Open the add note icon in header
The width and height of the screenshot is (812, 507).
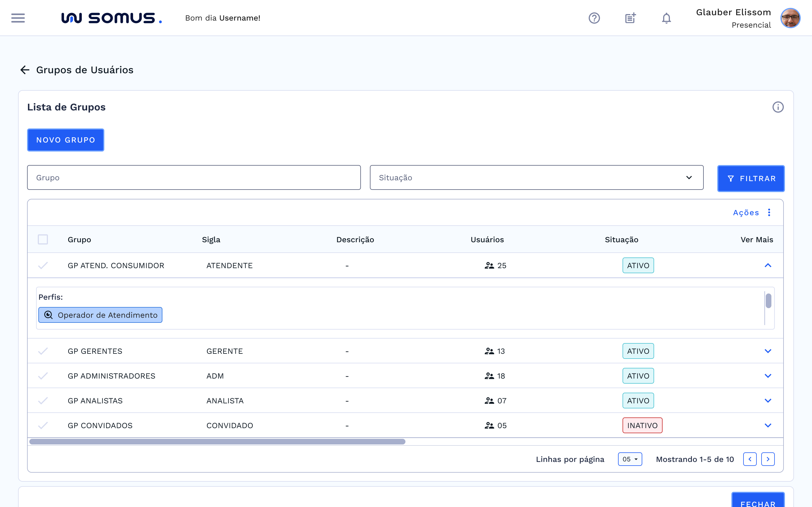[630, 18]
